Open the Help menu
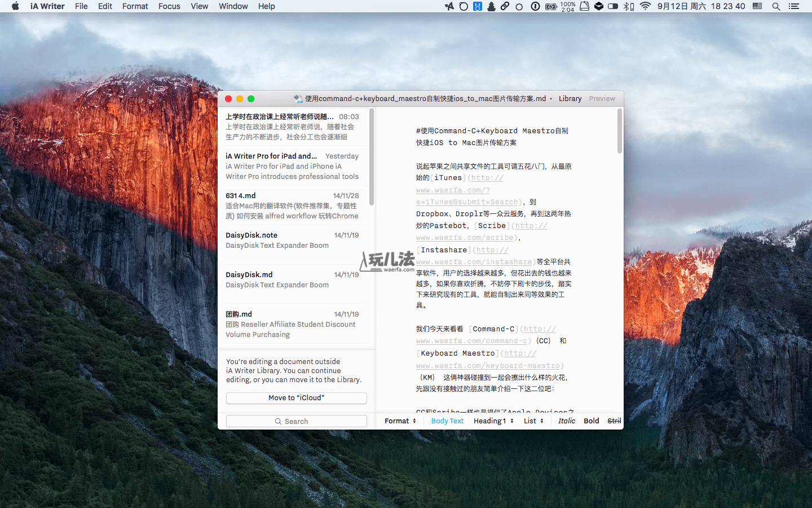Viewport: 812px width, 508px height. point(267,6)
